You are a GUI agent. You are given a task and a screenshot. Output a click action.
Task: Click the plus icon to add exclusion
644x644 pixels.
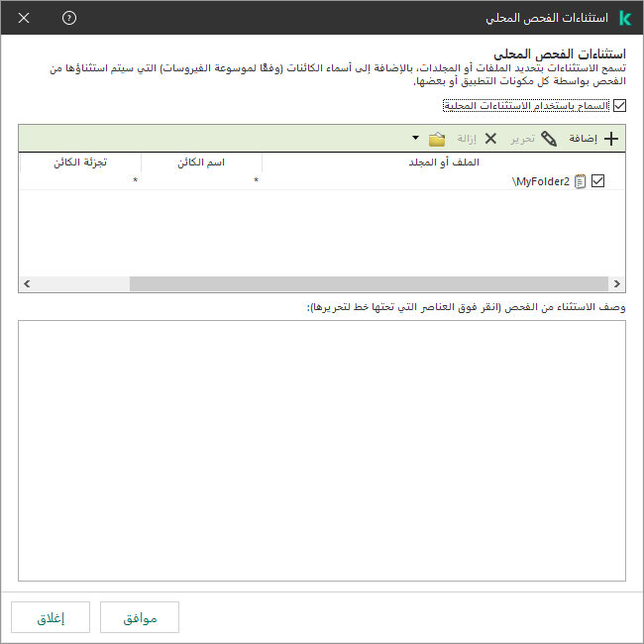(x=611, y=139)
